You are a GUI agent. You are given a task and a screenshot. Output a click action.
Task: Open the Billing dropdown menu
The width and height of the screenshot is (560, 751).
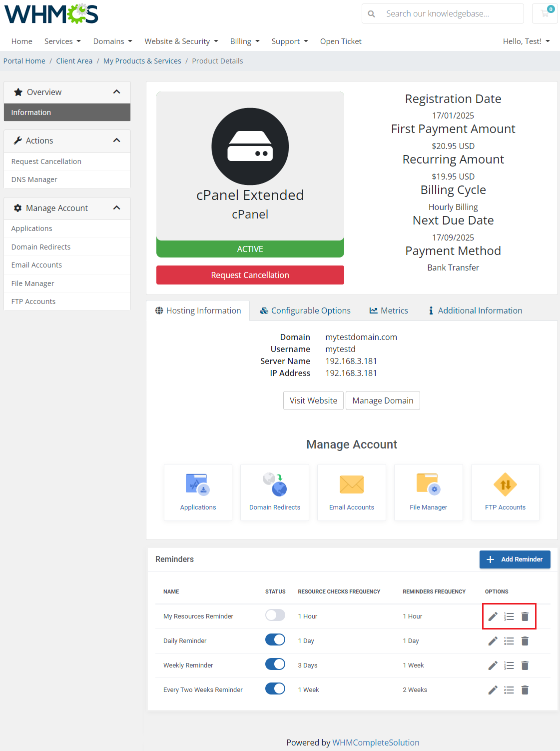coord(245,41)
